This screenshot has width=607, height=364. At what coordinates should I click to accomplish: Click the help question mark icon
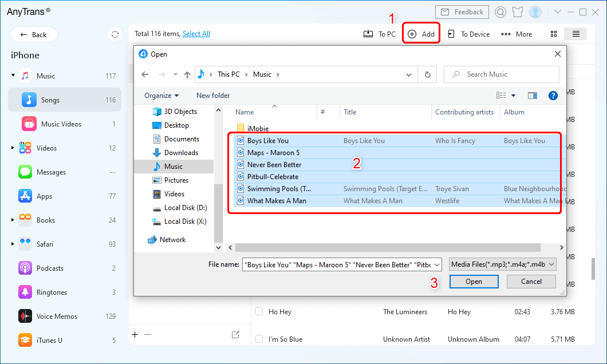coord(553,96)
